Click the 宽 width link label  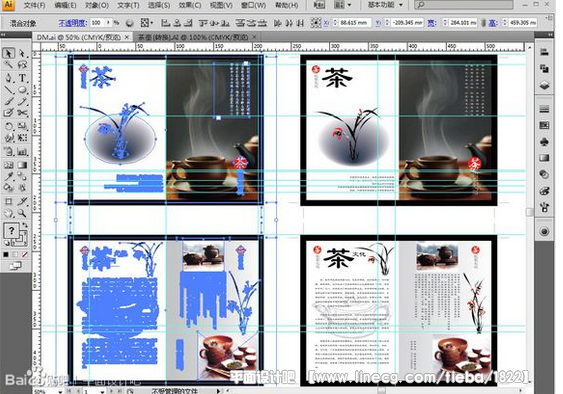431,23
